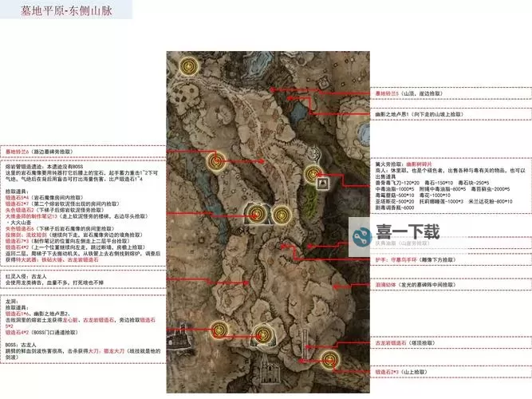532x399 pixels.
Task: Select the grace marker beside the dark castle ruins
Action: pos(219,330)
